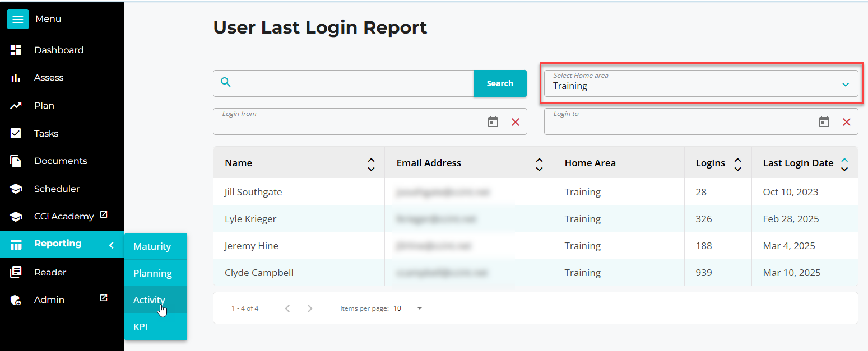Image resolution: width=868 pixels, height=351 pixels.
Task: Sort table by Name column arrows
Action: 371,163
